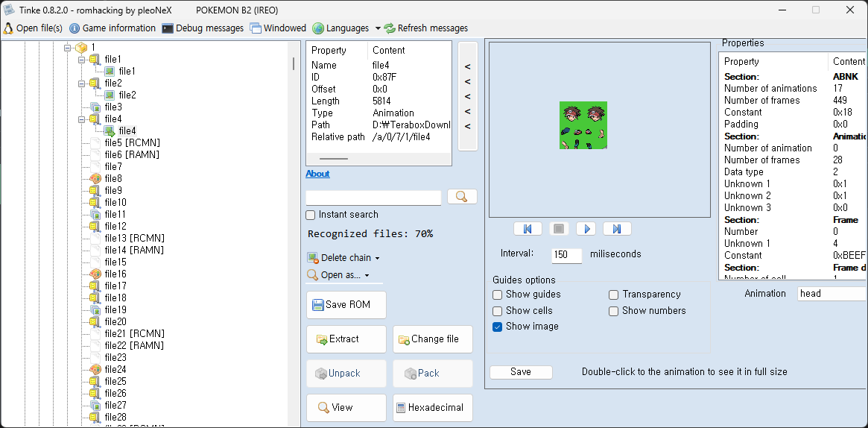Open the Animation combo box showing head

832,294
